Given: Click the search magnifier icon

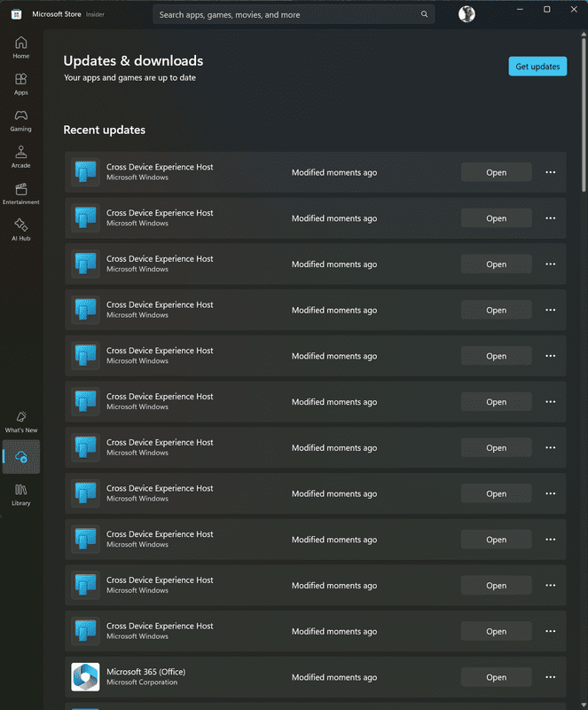Looking at the screenshot, I should pyautogui.click(x=424, y=14).
